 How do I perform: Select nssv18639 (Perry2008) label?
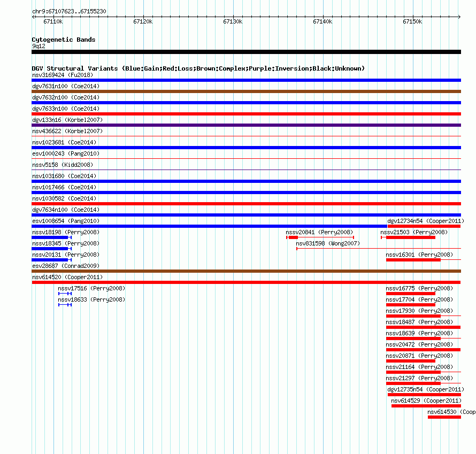coord(419,333)
